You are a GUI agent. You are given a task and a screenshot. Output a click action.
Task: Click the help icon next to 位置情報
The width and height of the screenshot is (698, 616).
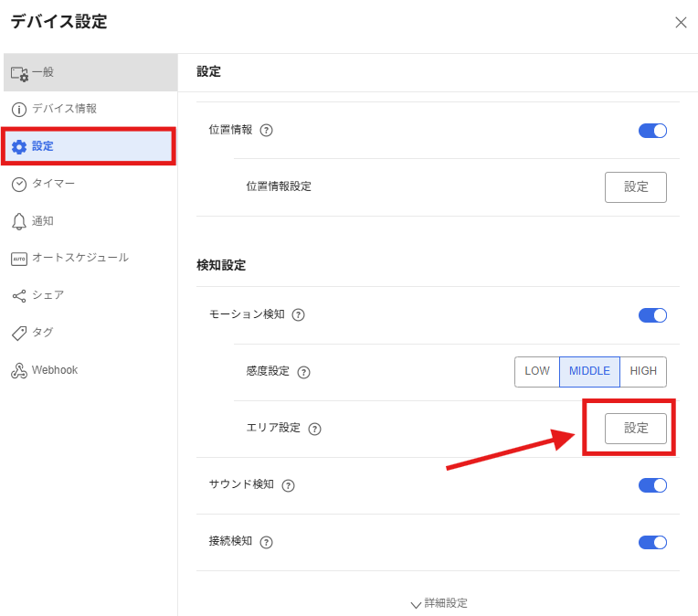[x=267, y=131]
